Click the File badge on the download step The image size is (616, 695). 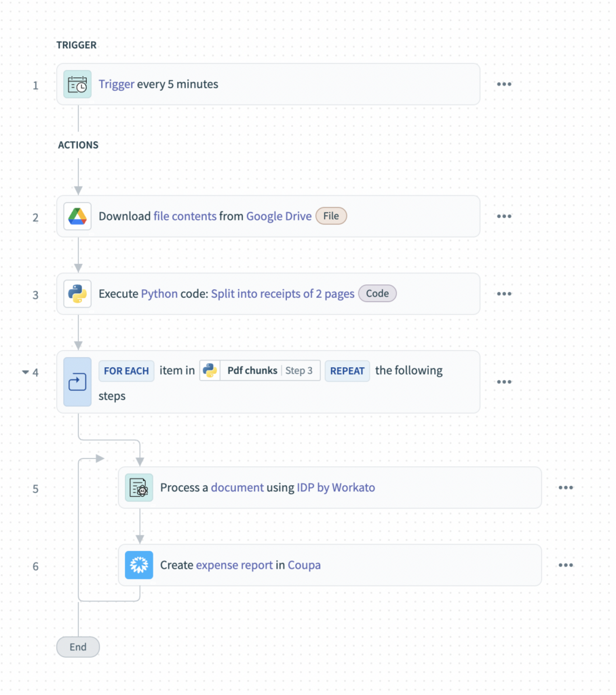pos(331,216)
